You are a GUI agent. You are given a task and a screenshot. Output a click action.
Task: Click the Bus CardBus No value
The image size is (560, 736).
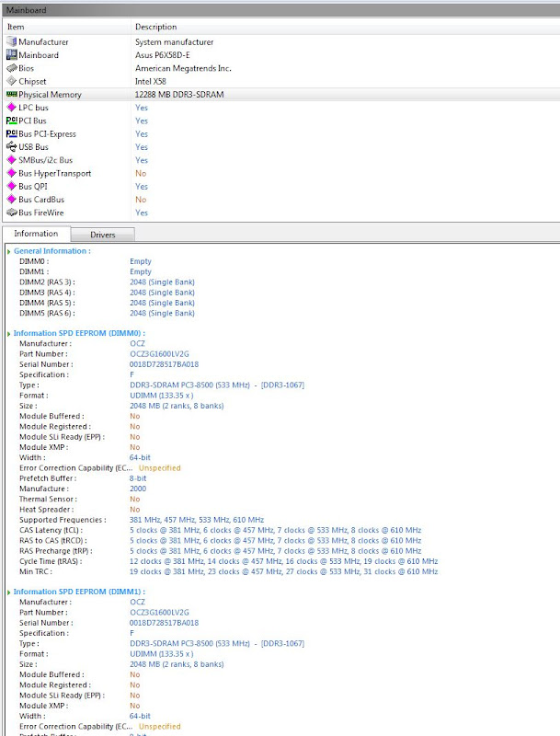141,200
